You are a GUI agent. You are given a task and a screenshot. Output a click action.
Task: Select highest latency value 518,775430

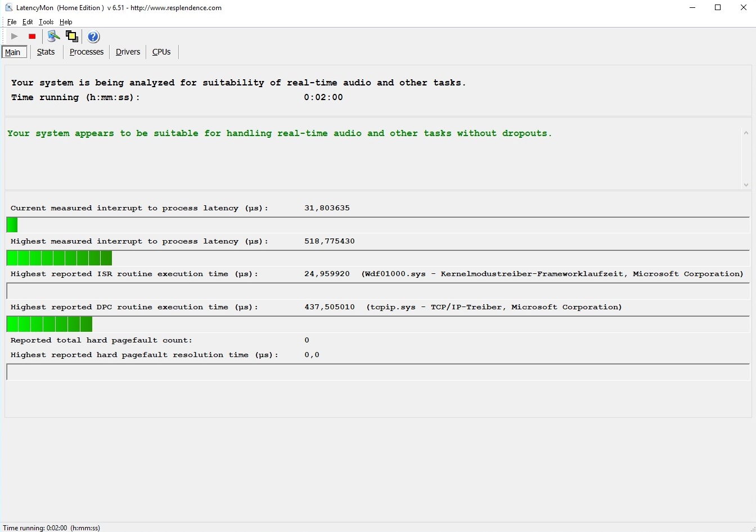pos(330,241)
